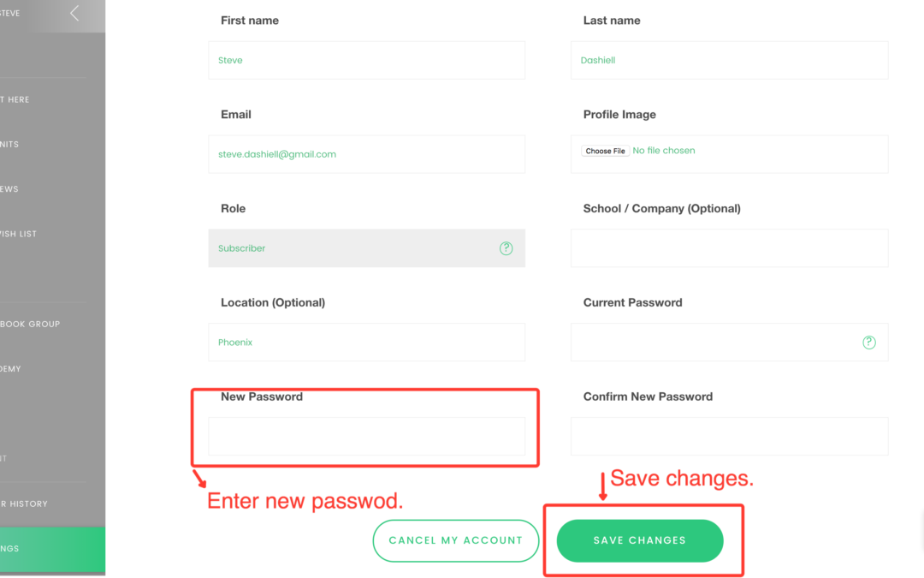This screenshot has height=578, width=924.
Task: Click the Cancel My Account button
Action: (x=455, y=540)
